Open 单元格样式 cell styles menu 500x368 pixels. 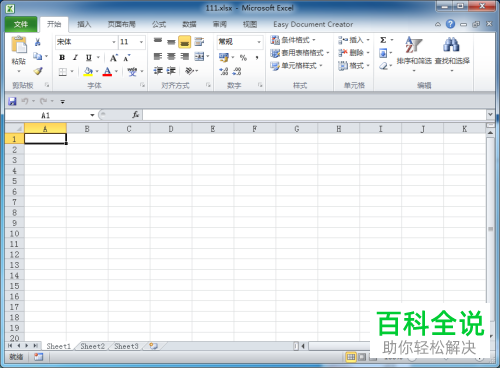(296, 66)
